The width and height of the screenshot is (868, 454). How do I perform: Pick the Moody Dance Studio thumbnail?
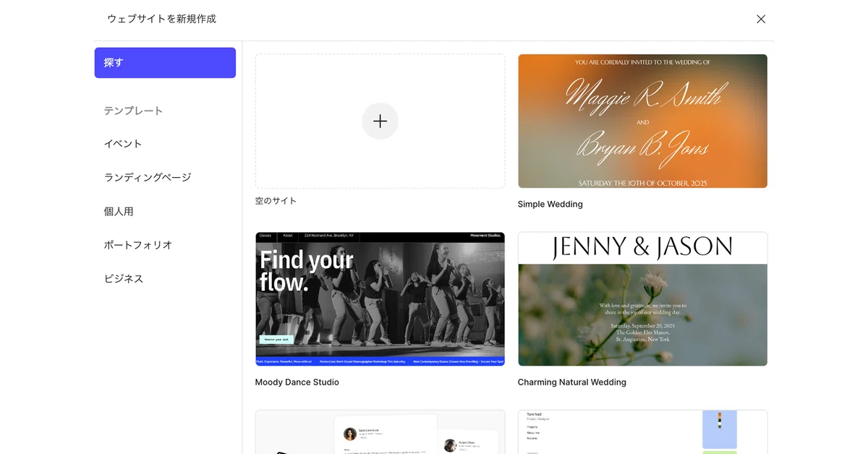coord(380,299)
